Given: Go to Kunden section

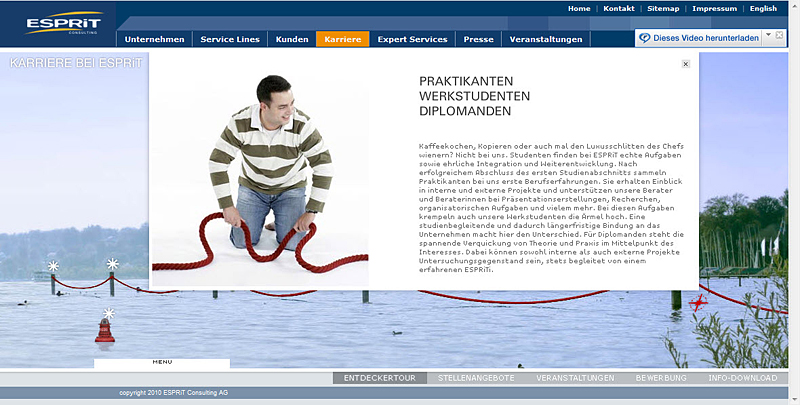Looking at the screenshot, I should [x=291, y=40].
